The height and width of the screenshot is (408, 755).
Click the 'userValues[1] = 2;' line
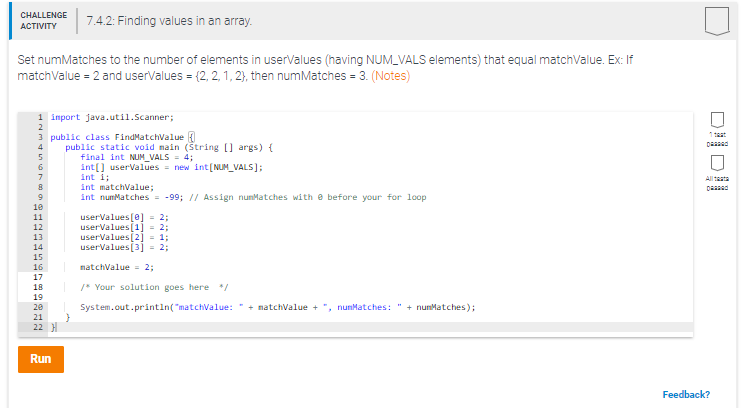point(124,227)
